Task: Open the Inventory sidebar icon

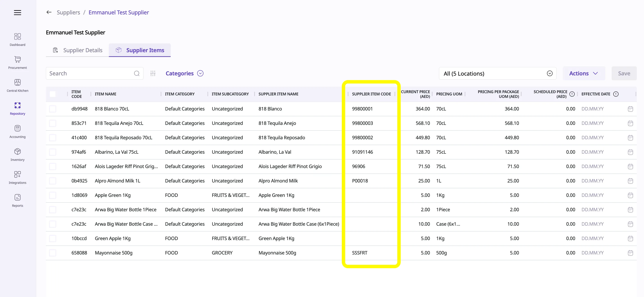Action: point(18,154)
